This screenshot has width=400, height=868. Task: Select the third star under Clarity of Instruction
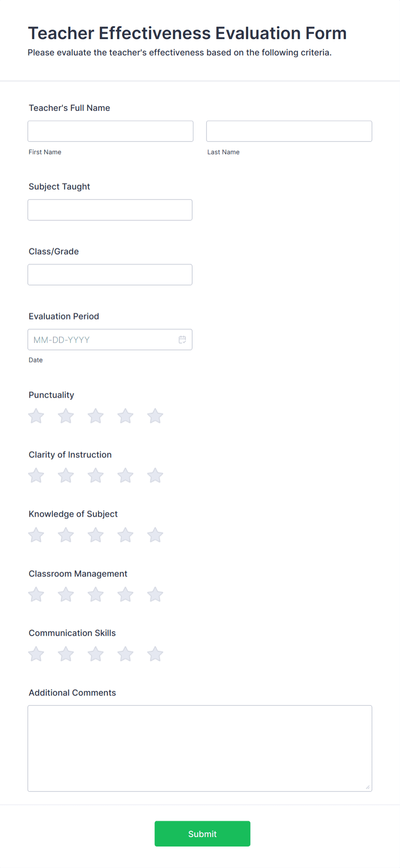[x=95, y=475]
